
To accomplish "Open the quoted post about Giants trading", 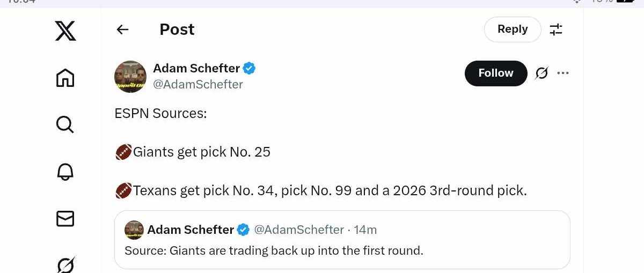I will tap(342, 240).
